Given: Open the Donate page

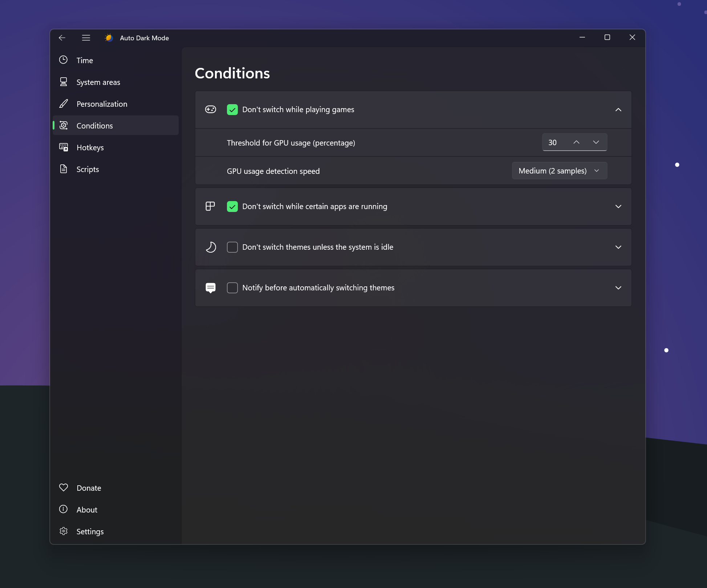Looking at the screenshot, I should (115, 488).
